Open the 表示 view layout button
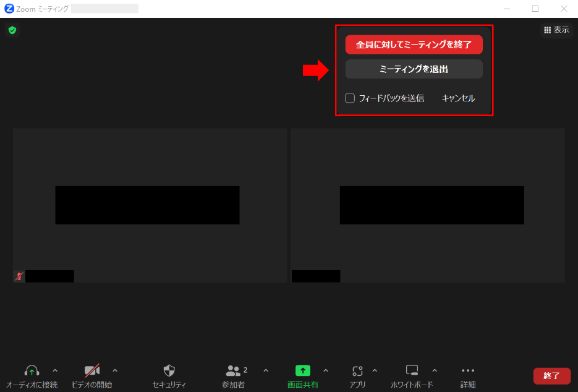The image size is (578, 392). tap(556, 30)
